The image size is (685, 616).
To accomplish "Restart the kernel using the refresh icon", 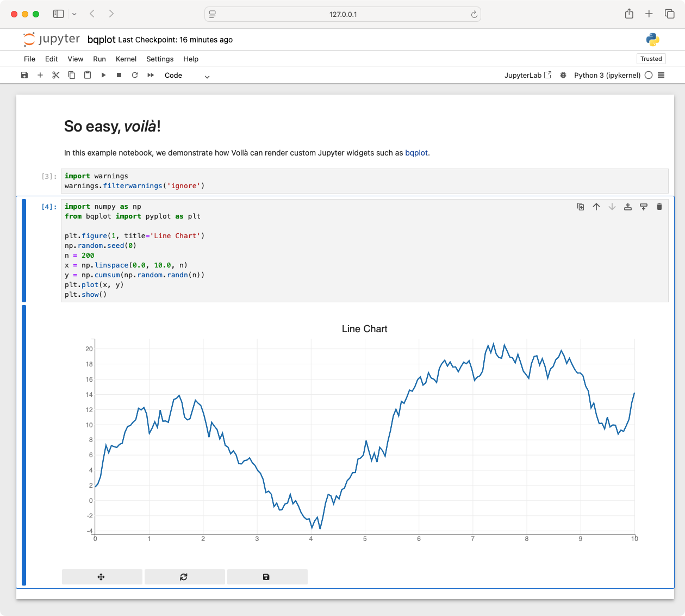I will [x=135, y=75].
